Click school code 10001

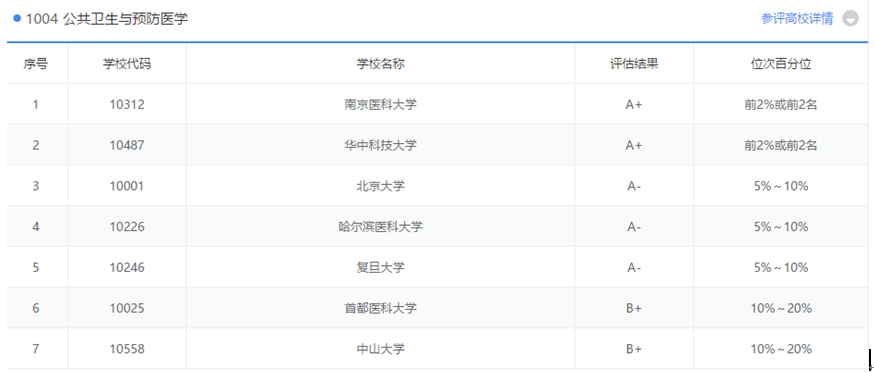tap(127, 186)
